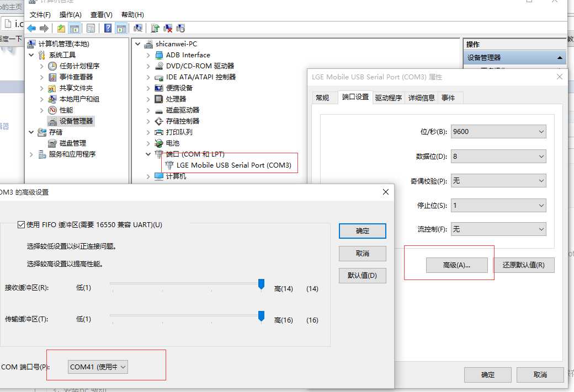Collapse the 设备管理器 actions section arrow

point(560,57)
